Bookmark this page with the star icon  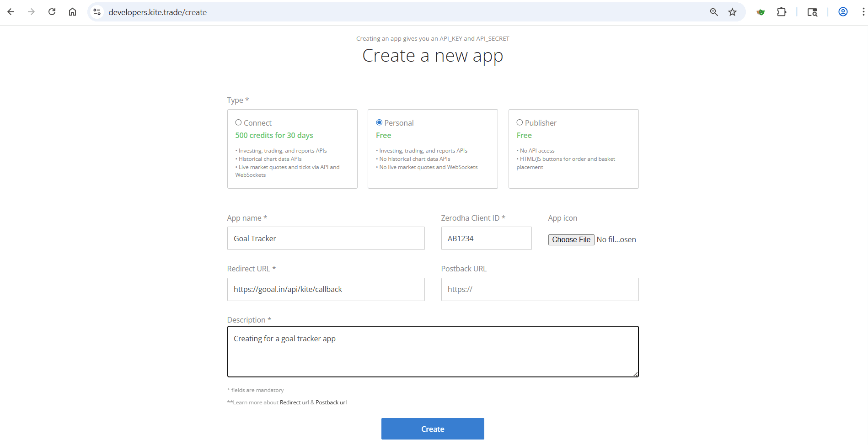point(732,12)
